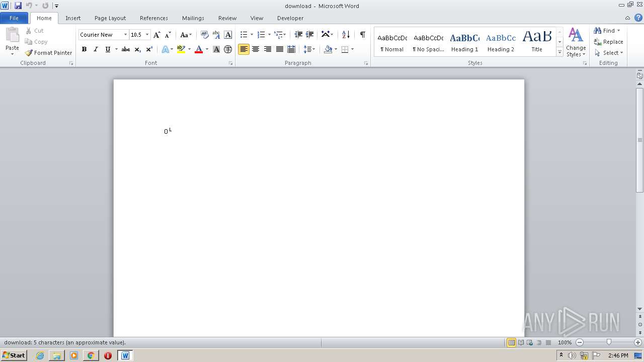Open the Line Spacing dropdown
The image size is (644, 362).
click(x=309, y=49)
